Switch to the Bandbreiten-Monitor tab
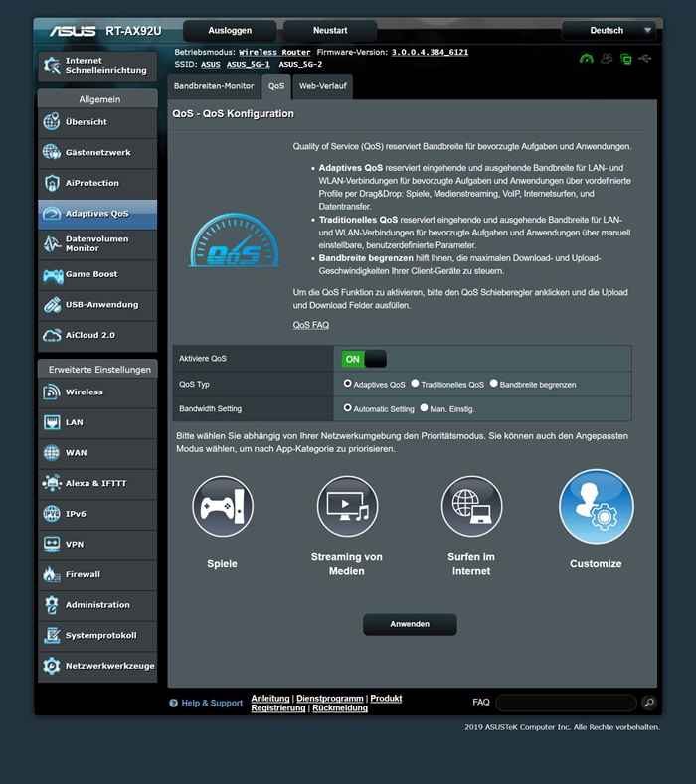 tap(214, 86)
